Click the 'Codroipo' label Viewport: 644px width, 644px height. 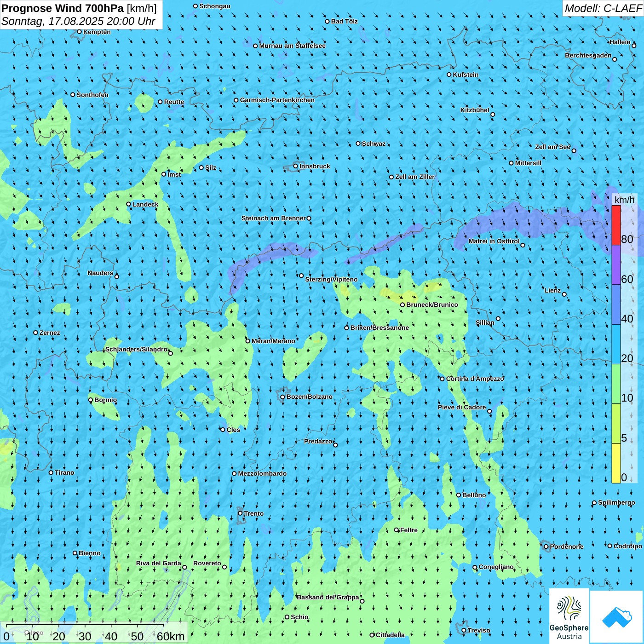click(628, 546)
